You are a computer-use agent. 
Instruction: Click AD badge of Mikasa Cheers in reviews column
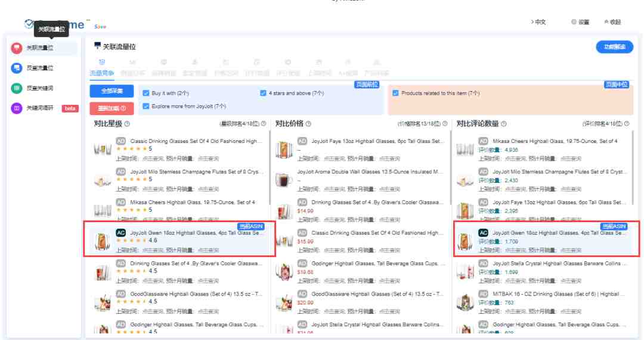pos(484,141)
